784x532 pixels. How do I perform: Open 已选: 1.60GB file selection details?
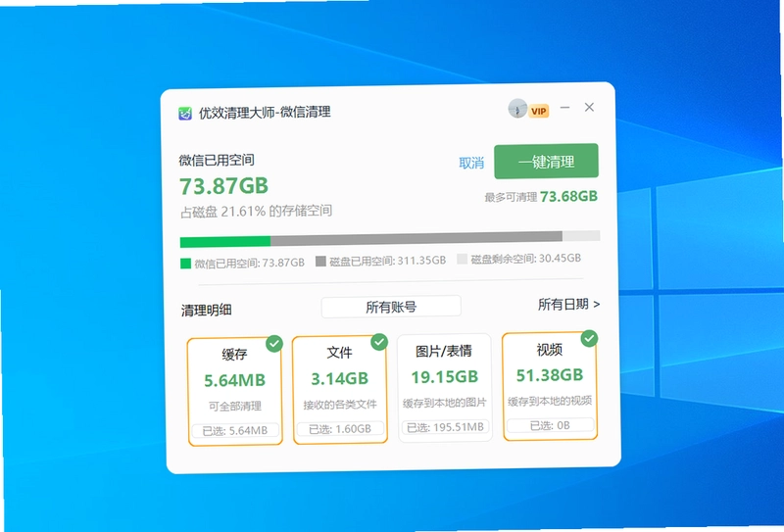(340, 428)
